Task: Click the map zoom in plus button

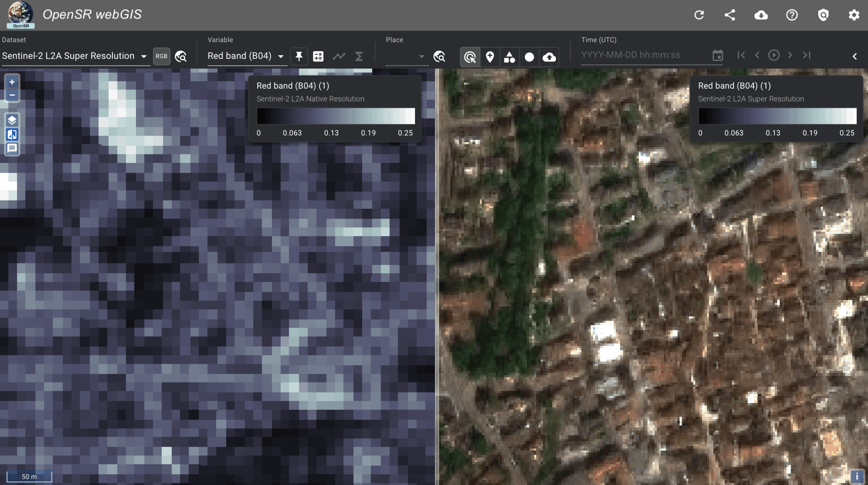Action: (x=12, y=82)
